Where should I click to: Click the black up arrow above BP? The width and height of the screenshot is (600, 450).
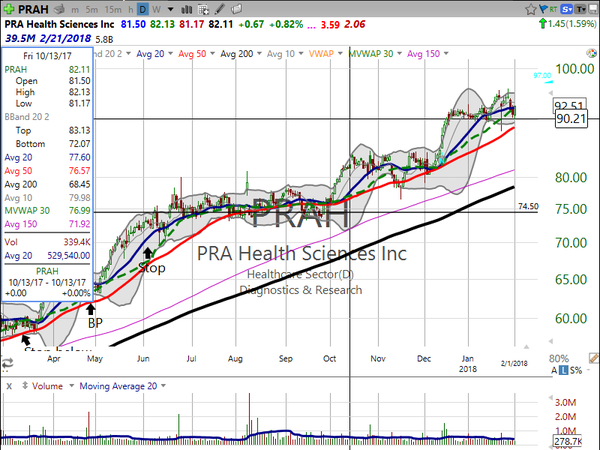(90, 308)
